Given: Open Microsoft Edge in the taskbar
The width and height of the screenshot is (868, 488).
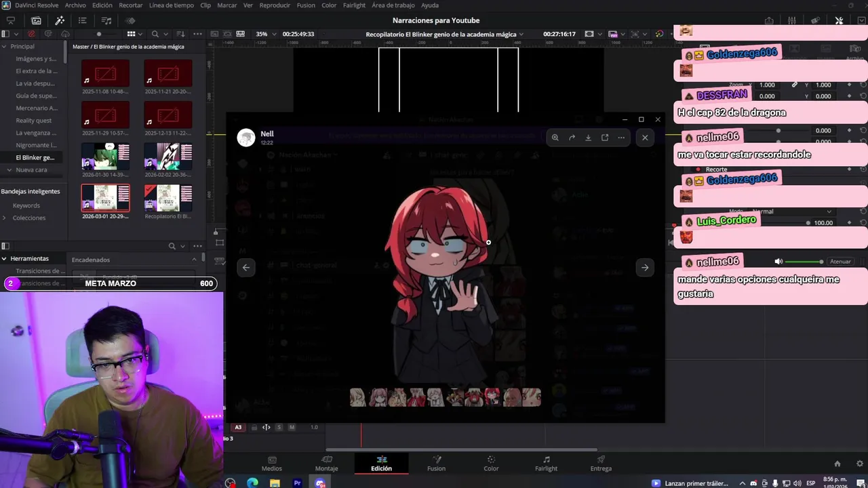Looking at the screenshot, I should [x=252, y=483].
